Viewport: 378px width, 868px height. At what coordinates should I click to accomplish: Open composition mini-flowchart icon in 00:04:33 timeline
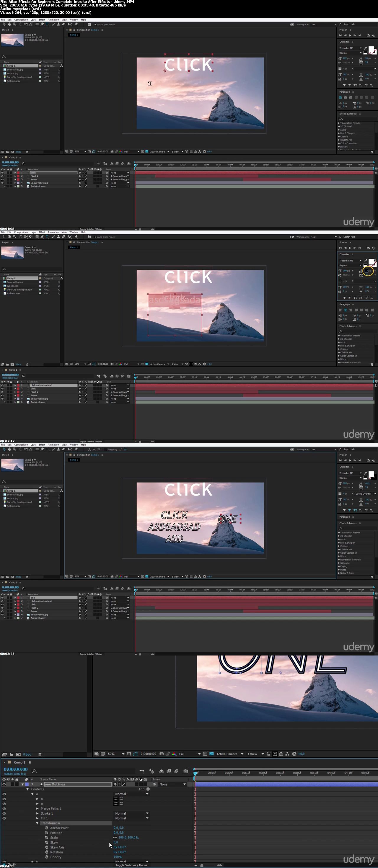[142, 771]
